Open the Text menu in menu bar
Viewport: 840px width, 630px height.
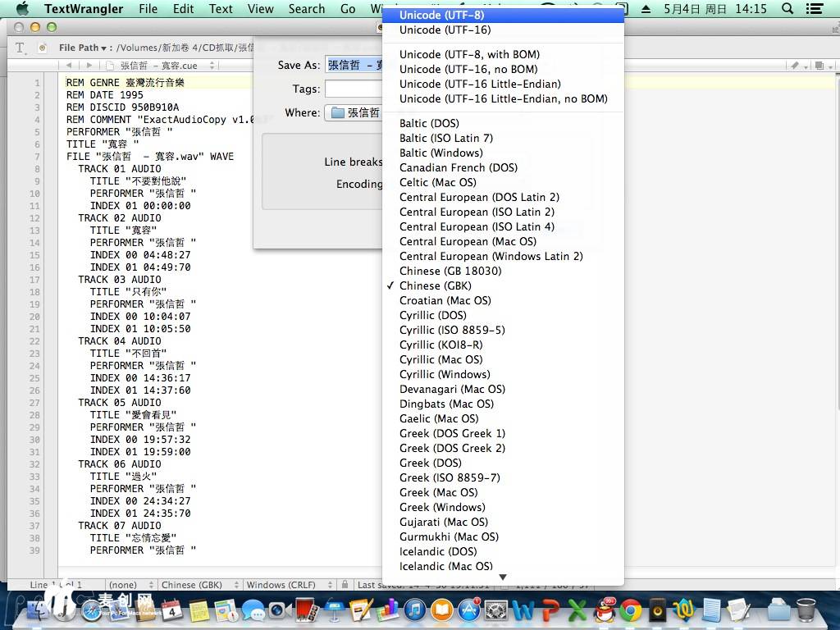coord(221,9)
